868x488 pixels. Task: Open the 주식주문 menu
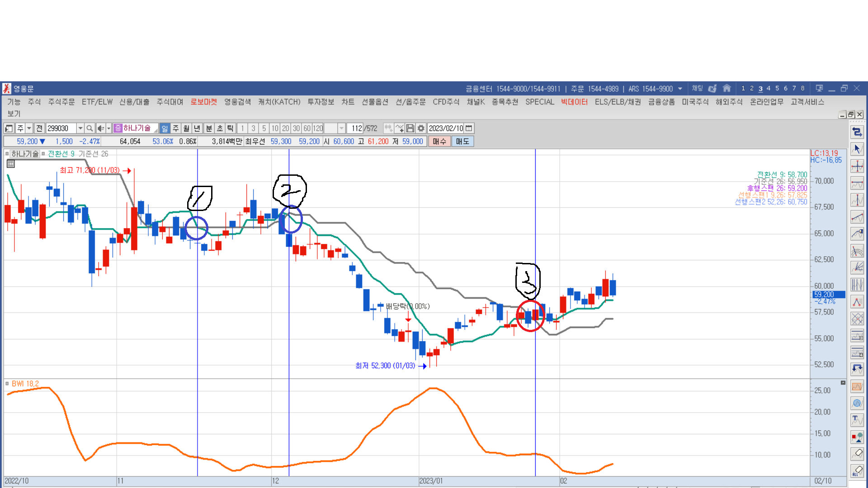click(61, 102)
